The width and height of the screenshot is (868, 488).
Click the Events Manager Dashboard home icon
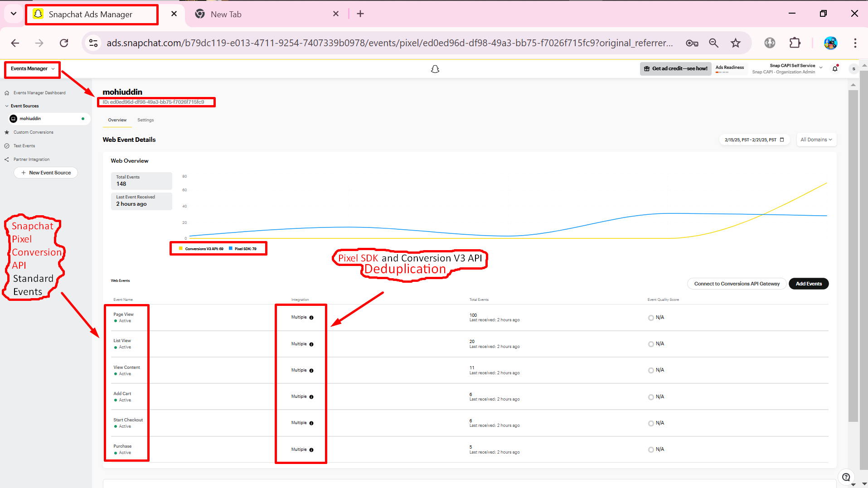pyautogui.click(x=7, y=93)
